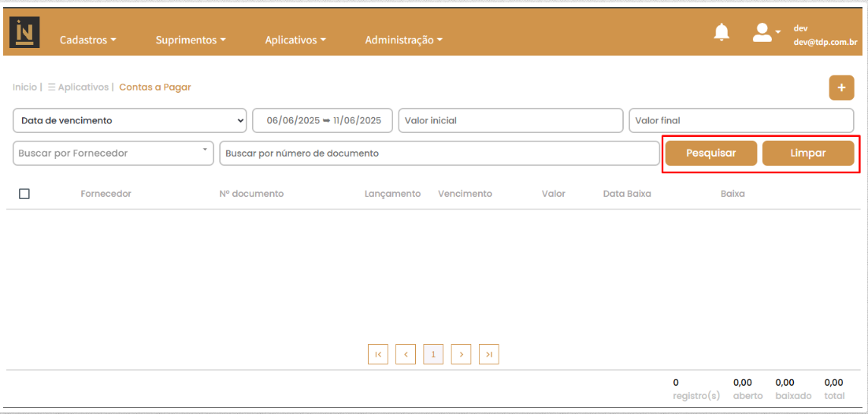Open the Data de vencimento dropdown

click(130, 120)
